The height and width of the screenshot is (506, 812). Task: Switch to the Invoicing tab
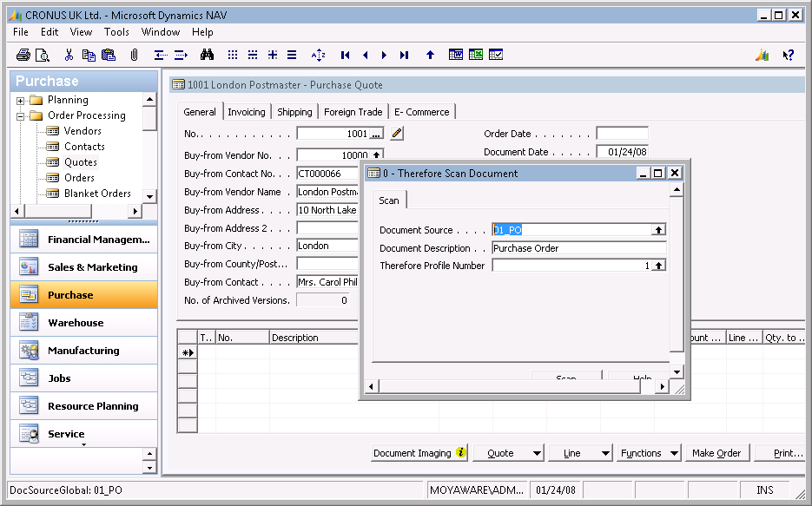click(247, 112)
